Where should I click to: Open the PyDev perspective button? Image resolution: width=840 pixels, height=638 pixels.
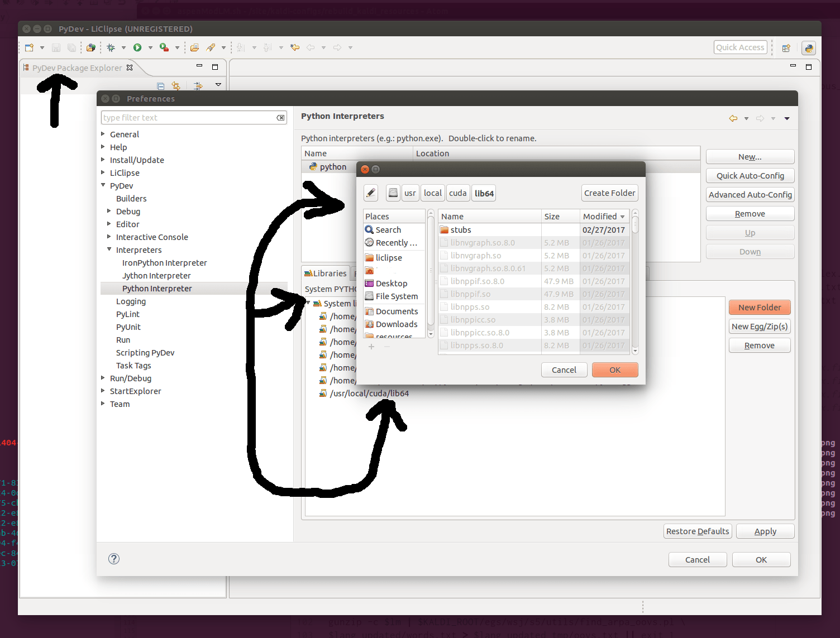(809, 48)
